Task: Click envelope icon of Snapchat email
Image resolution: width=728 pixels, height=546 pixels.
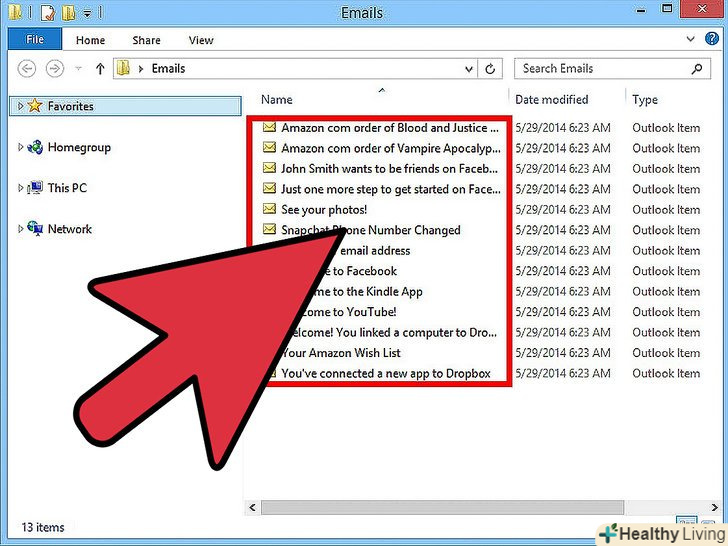Action: tap(269, 229)
